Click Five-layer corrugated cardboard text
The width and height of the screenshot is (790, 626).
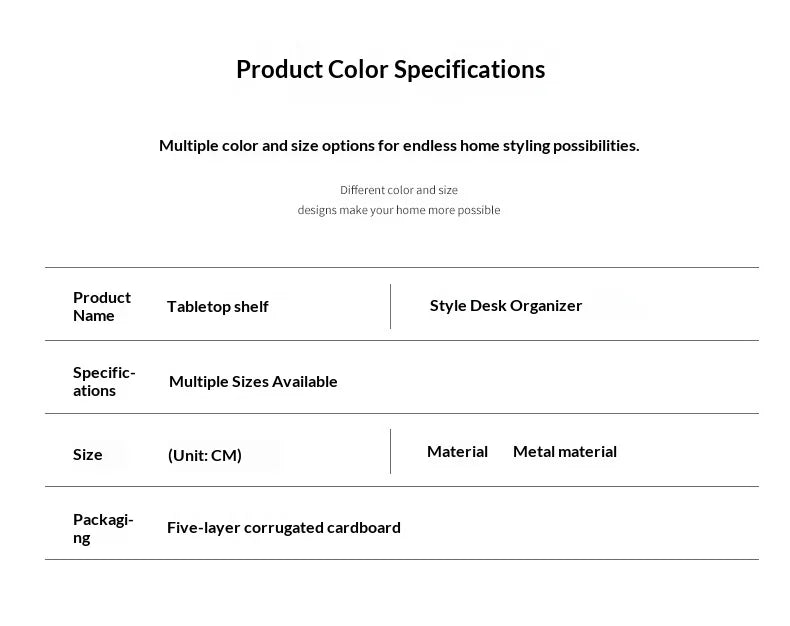click(x=284, y=528)
